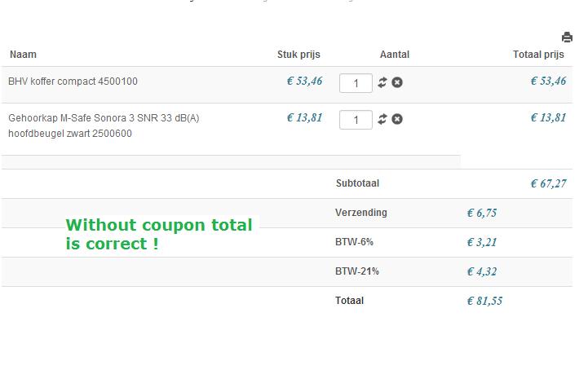588x392 pixels.
Task: Refresh quantity for Gehoorkap M-Safe Sonora
Action: (x=382, y=119)
